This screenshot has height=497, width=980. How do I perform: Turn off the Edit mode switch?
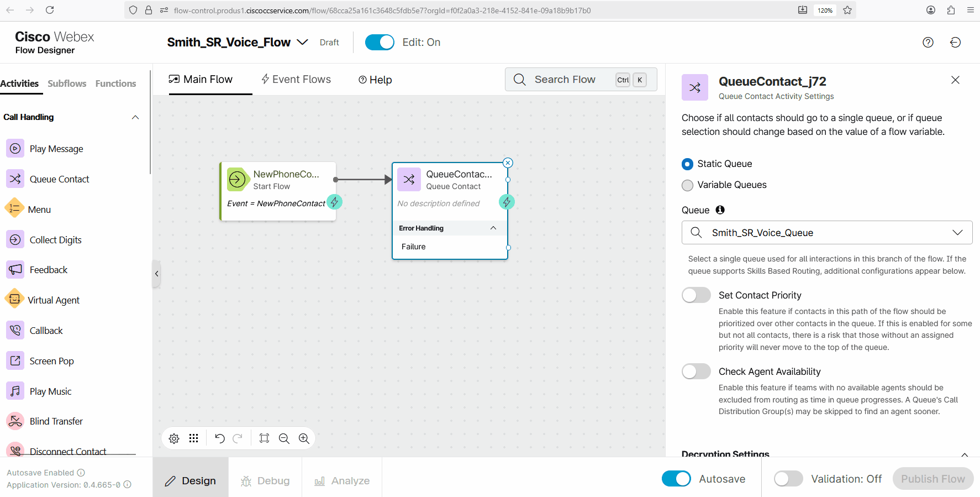click(x=380, y=43)
